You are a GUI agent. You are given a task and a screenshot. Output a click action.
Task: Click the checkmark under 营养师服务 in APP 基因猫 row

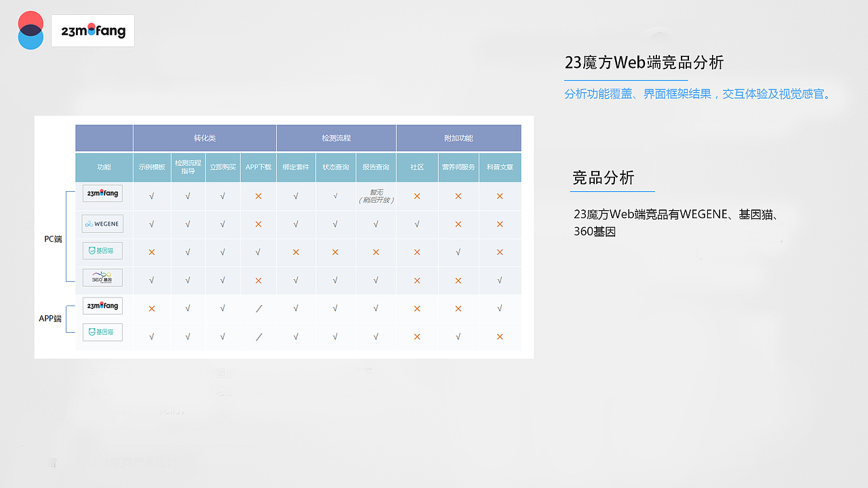[458, 337]
